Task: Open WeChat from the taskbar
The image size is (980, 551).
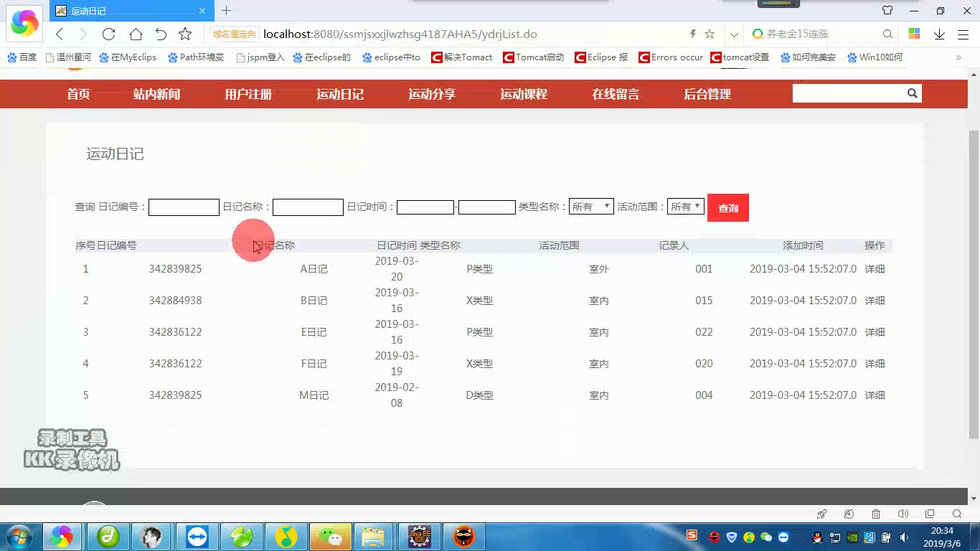Action: coord(331,537)
